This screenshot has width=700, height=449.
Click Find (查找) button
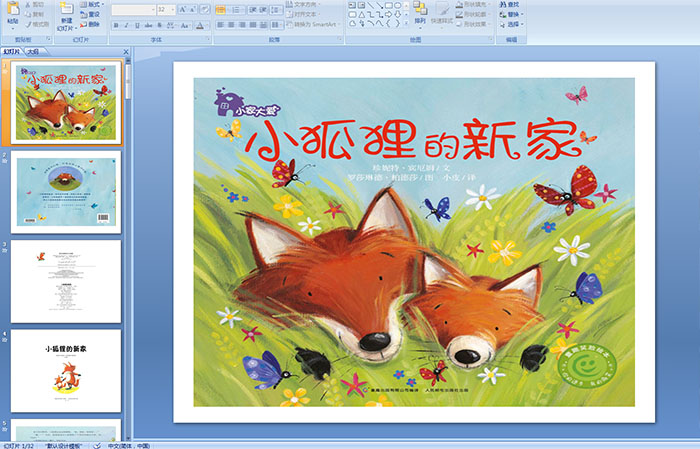(x=509, y=4)
